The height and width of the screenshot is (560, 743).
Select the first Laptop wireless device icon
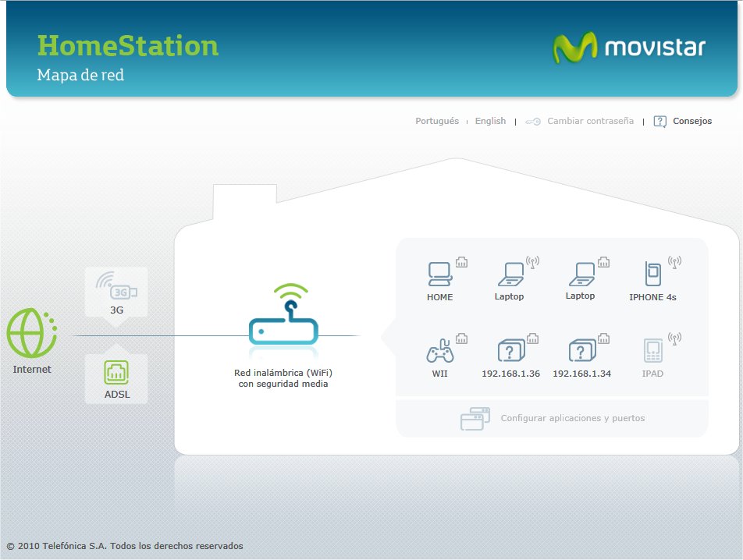(x=510, y=273)
